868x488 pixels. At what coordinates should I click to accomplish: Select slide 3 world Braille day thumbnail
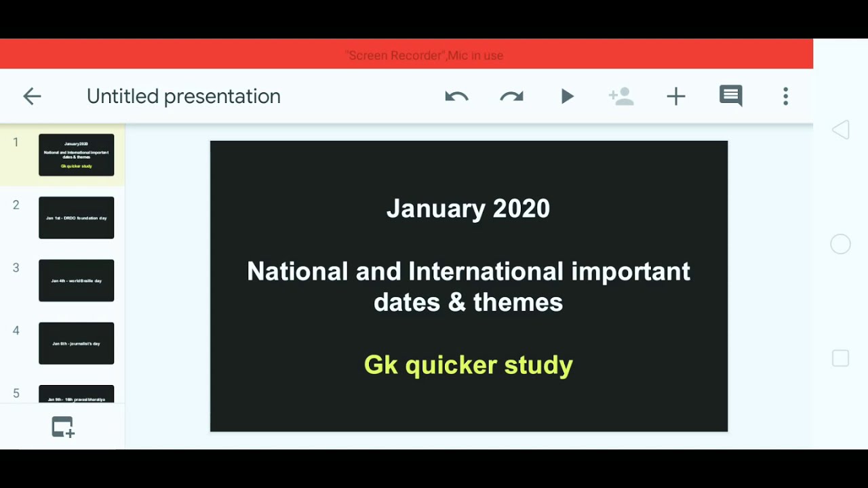click(x=77, y=281)
